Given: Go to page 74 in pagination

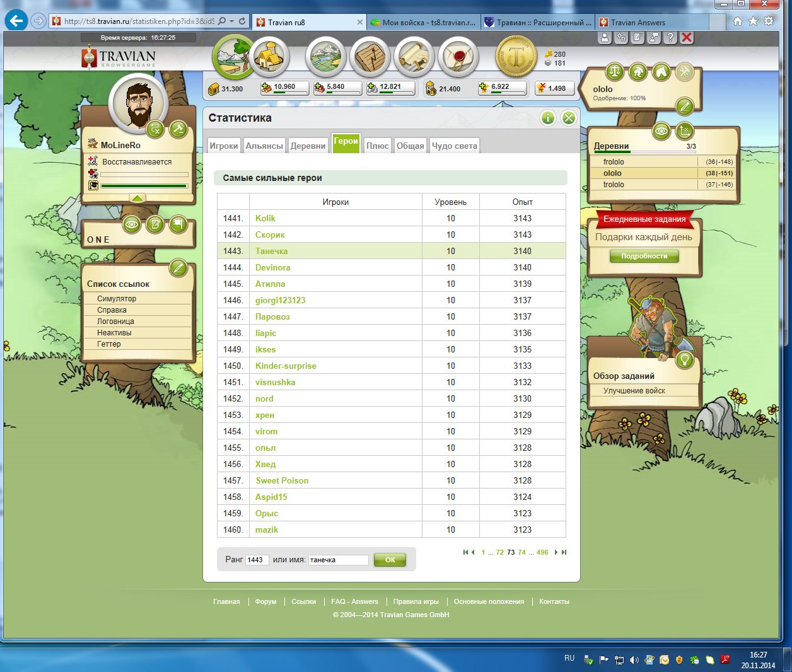Looking at the screenshot, I should tap(521, 552).
